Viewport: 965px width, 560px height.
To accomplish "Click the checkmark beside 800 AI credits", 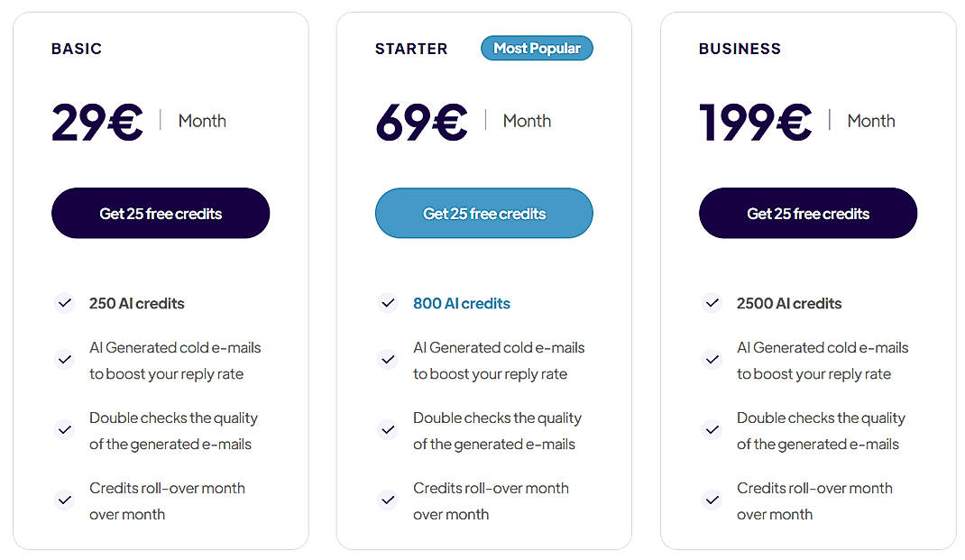I will (388, 303).
